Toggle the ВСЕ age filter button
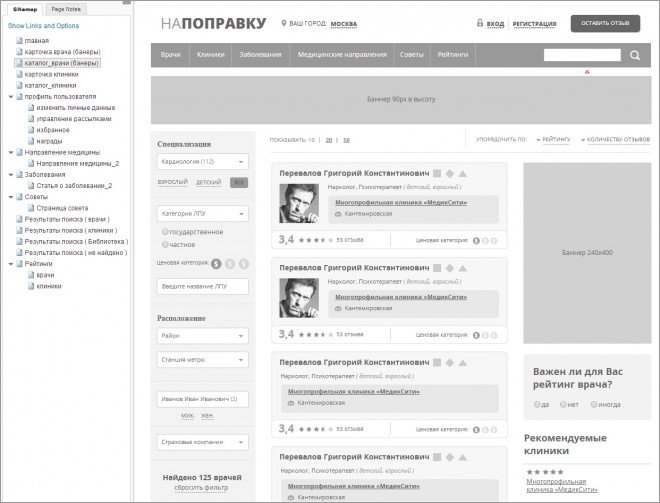The width and height of the screenshot is (660, 503). point(239,183)
